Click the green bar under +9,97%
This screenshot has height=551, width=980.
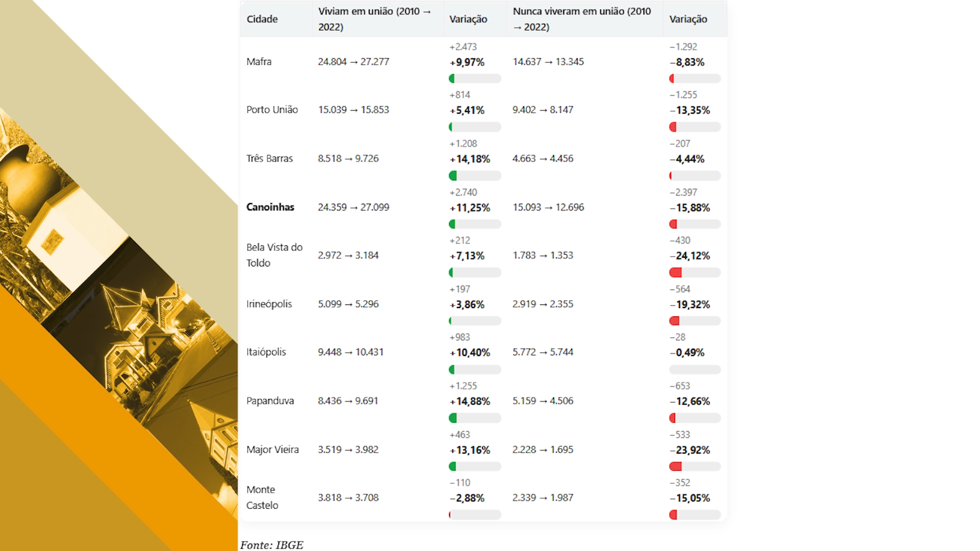[x=474, y=78]
